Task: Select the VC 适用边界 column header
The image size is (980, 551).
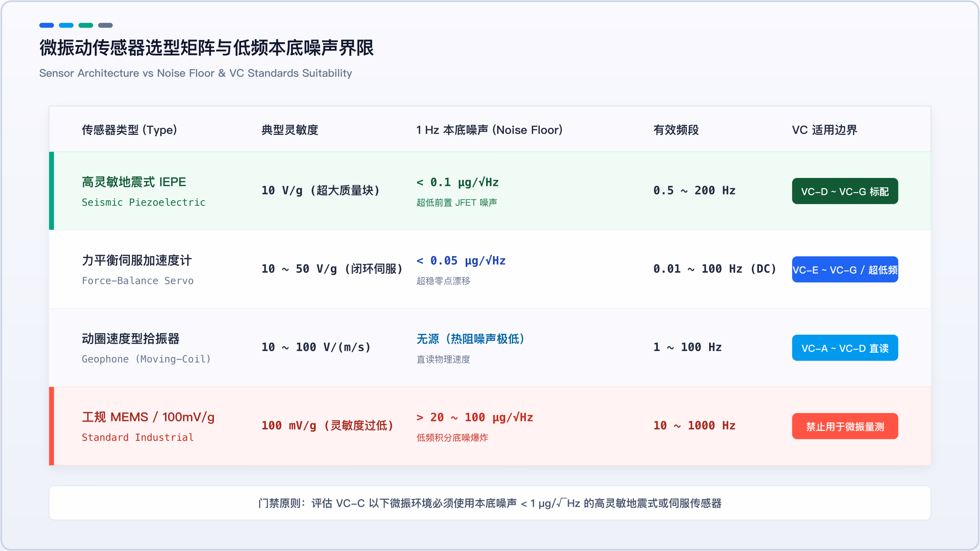Action: pos(824,130)
